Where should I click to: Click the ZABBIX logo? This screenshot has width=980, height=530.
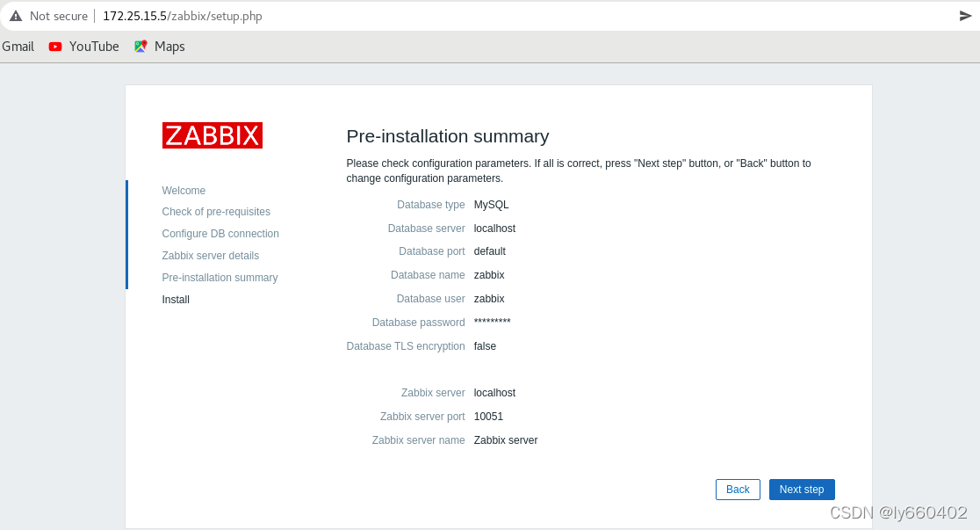[x=212, y=135]
